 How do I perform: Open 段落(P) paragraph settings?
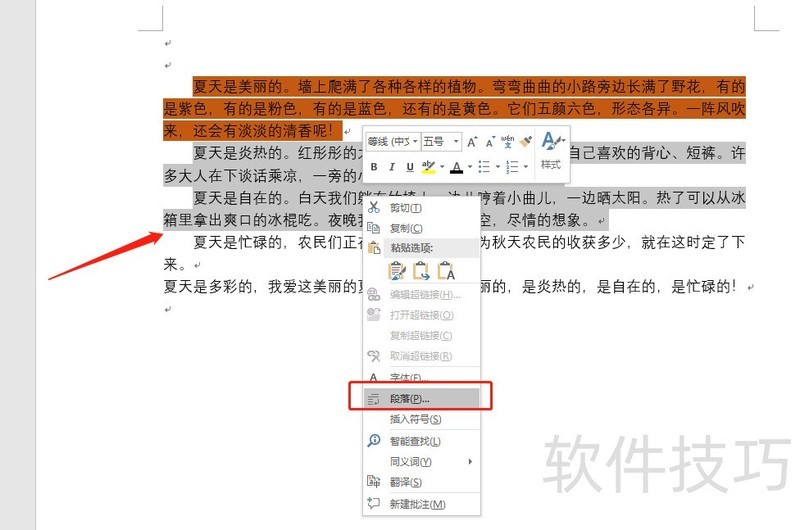tap(421, 399)
